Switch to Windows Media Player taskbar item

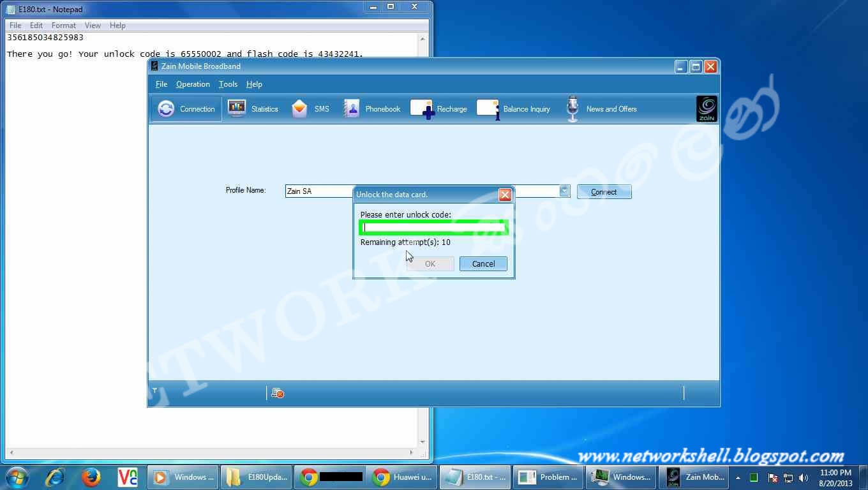click(x=183, y=477)
